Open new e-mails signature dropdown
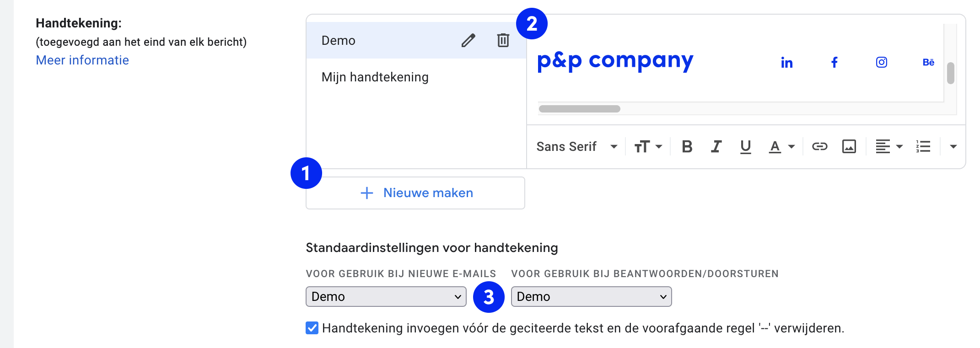The height and width of the screenshot is (348, 980). point(386,296)
